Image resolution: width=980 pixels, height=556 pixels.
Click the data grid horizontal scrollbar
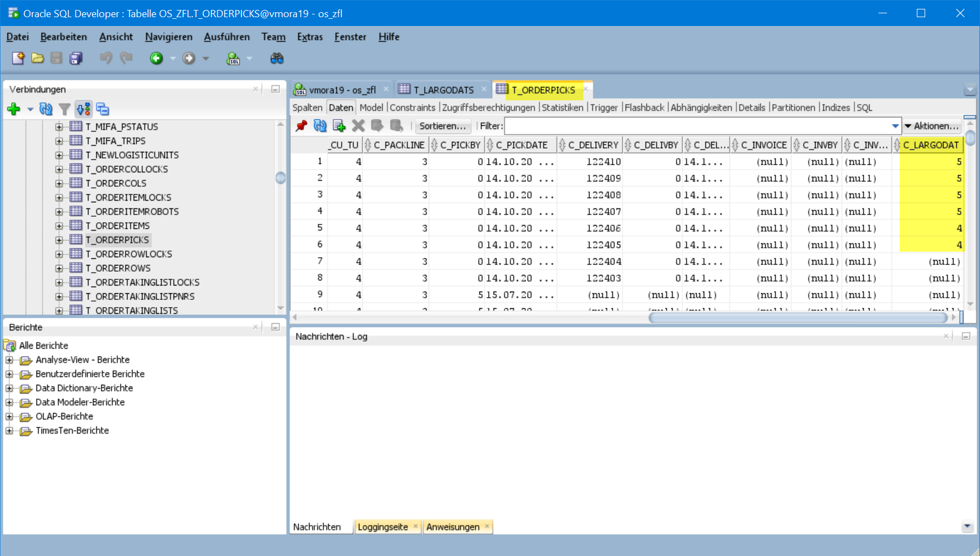point(798,318)
